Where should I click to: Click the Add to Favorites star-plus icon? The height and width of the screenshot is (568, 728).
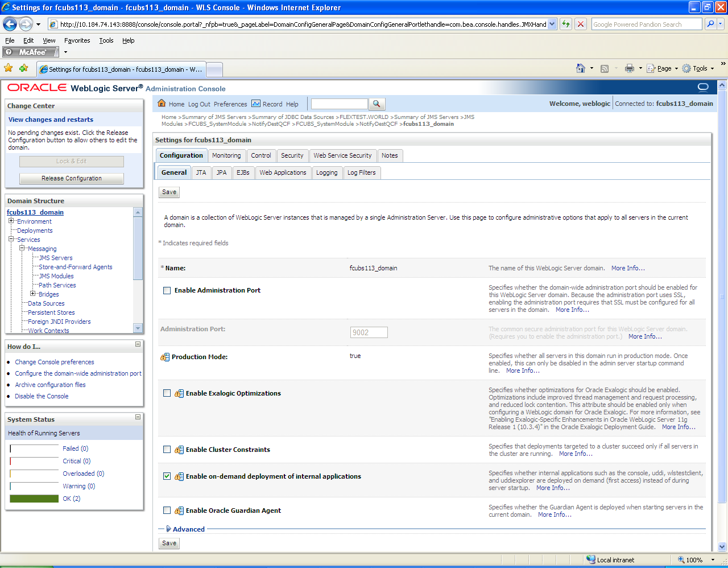point(23,68)
